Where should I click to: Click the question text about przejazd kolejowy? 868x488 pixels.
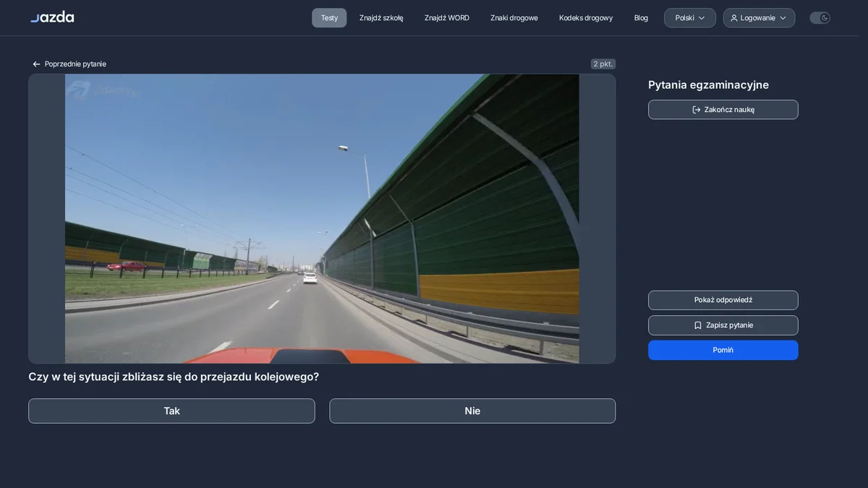(174, 377)
